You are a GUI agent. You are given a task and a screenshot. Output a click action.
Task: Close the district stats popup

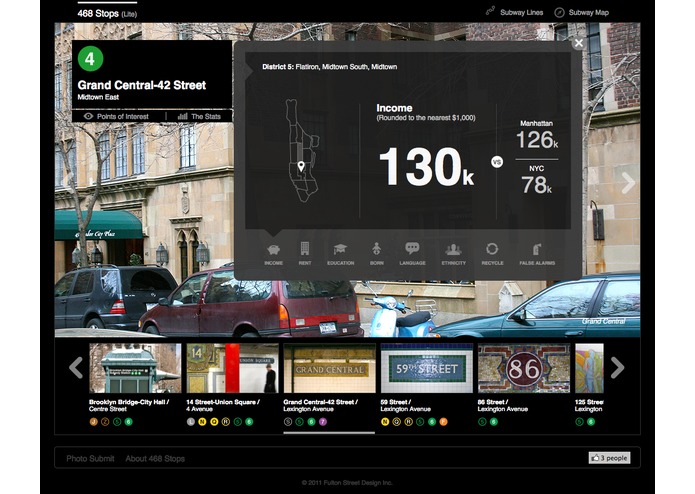point(578,43)
